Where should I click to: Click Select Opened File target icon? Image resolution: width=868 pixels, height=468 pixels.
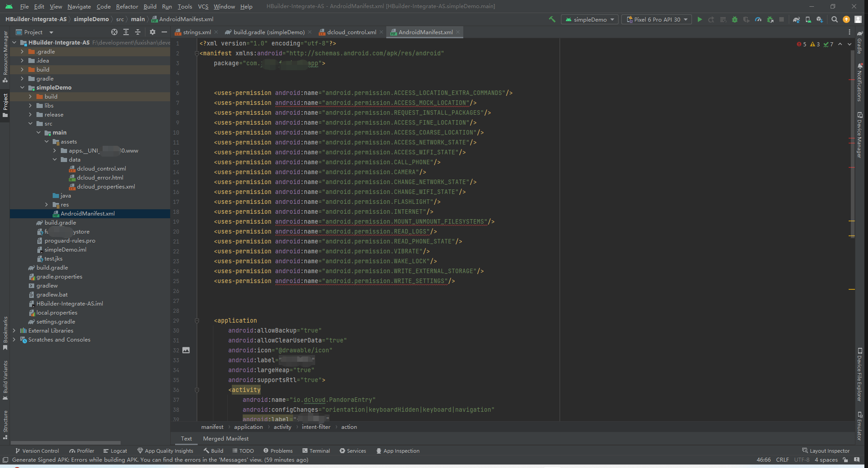[x=114, y=32]
